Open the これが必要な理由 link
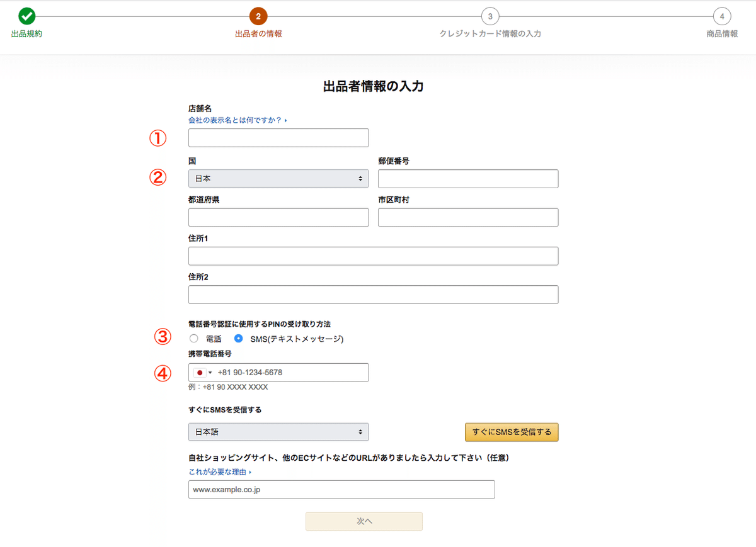This screenshot has width=756, height=547. [x=218, y=471]
